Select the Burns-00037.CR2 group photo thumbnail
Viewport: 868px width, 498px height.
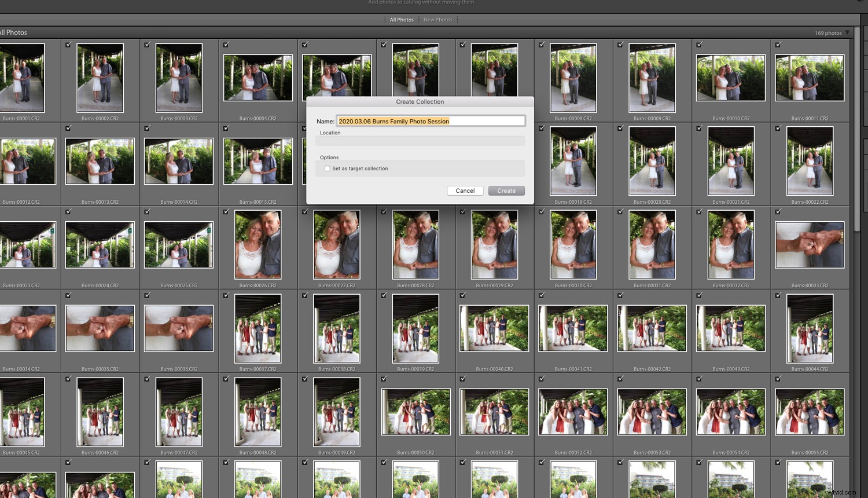(x=258, y=328)
